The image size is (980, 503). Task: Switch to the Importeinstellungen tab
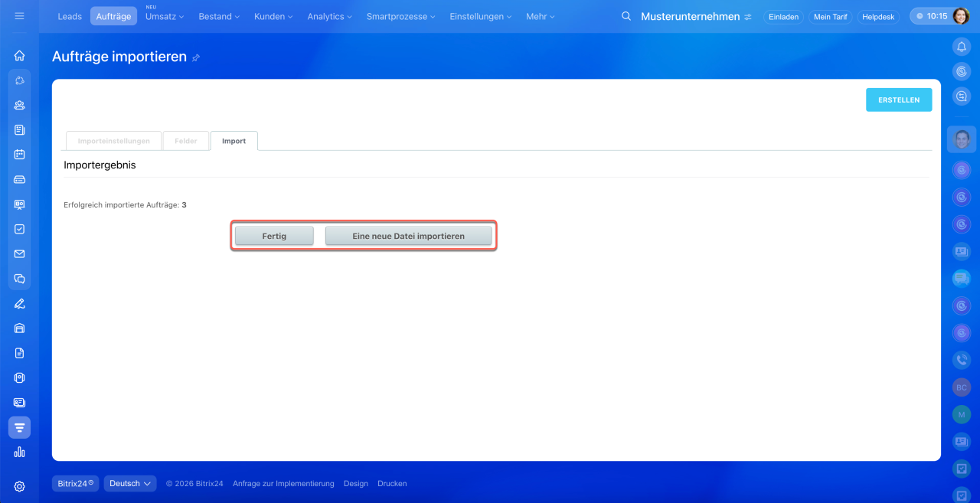tap(114, 141)
